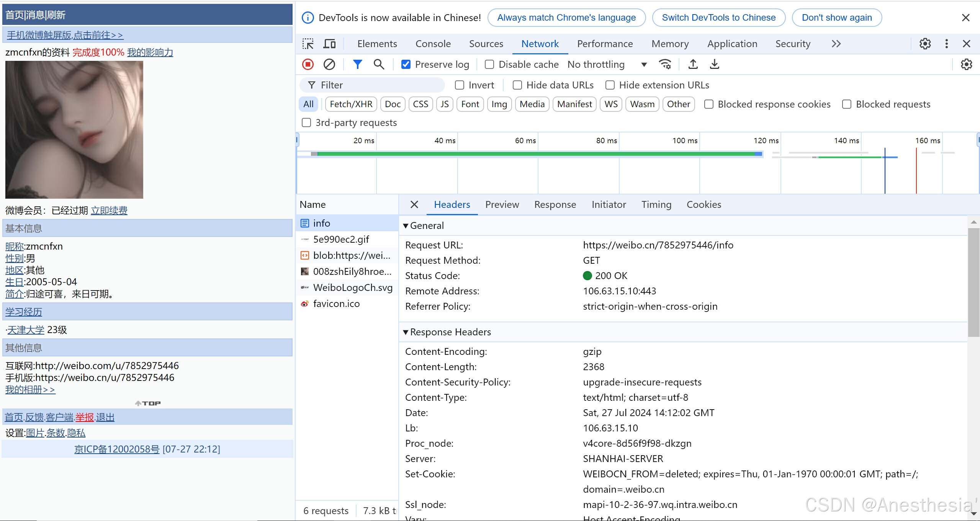Show more DevTools tabs chevron

click(x=836, y=44)
